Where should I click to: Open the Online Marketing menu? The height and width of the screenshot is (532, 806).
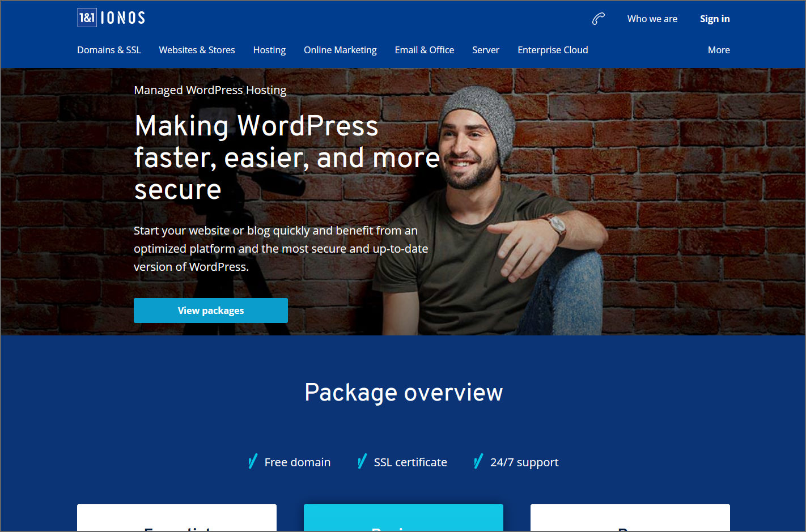[x=340, y=50]
